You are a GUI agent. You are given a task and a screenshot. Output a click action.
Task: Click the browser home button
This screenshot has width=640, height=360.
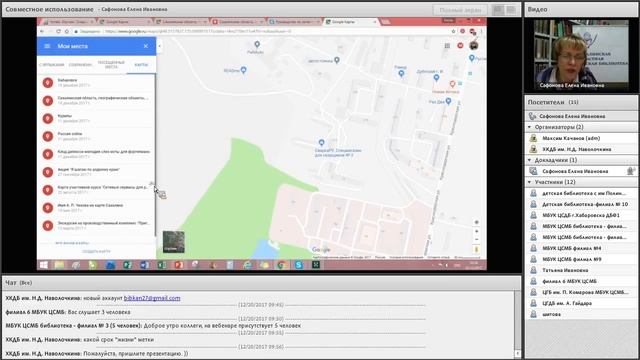(x=67, y=31)
